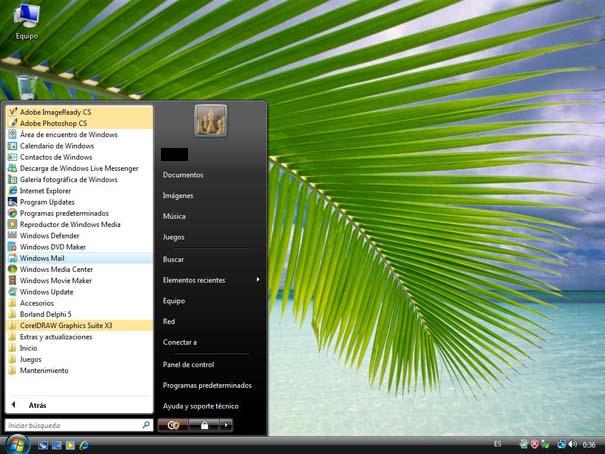Run Windows Update
605x454 pixels.
coord(79,292)
